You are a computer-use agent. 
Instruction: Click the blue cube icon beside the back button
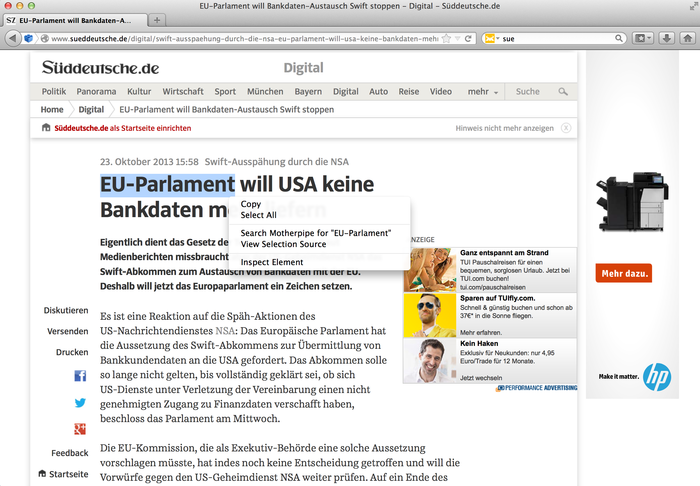click(28, 38)
